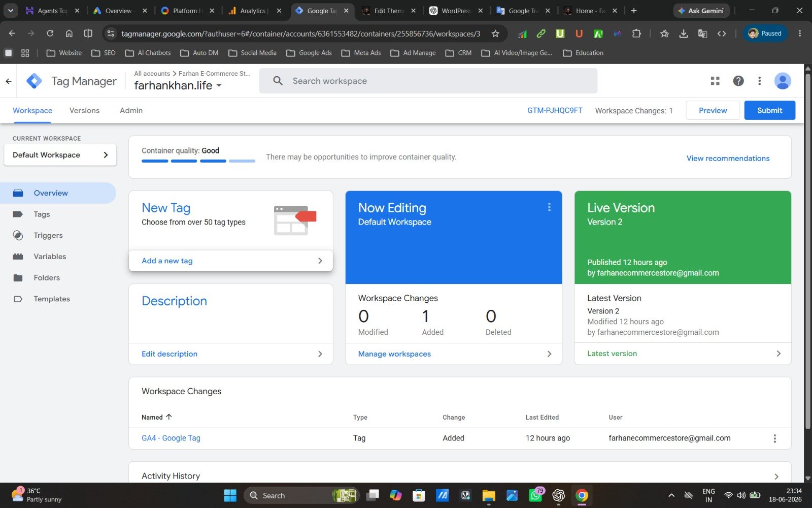Open Chrome tab search dropdown arrow
812x508 pixels.
click(11, 11)
